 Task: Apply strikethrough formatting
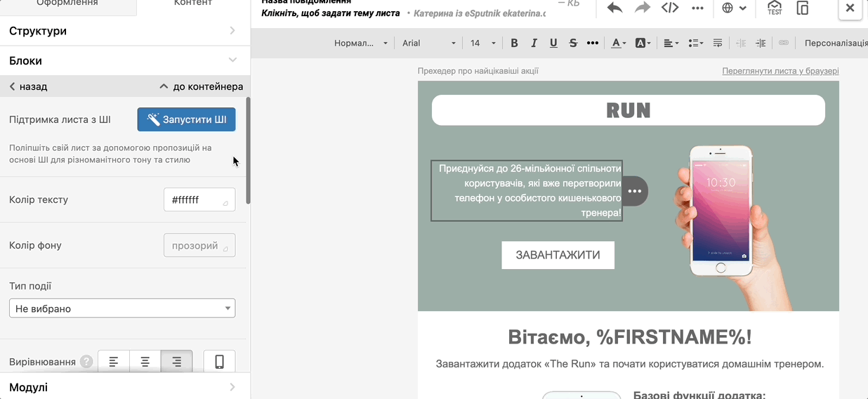coord(573,43)
